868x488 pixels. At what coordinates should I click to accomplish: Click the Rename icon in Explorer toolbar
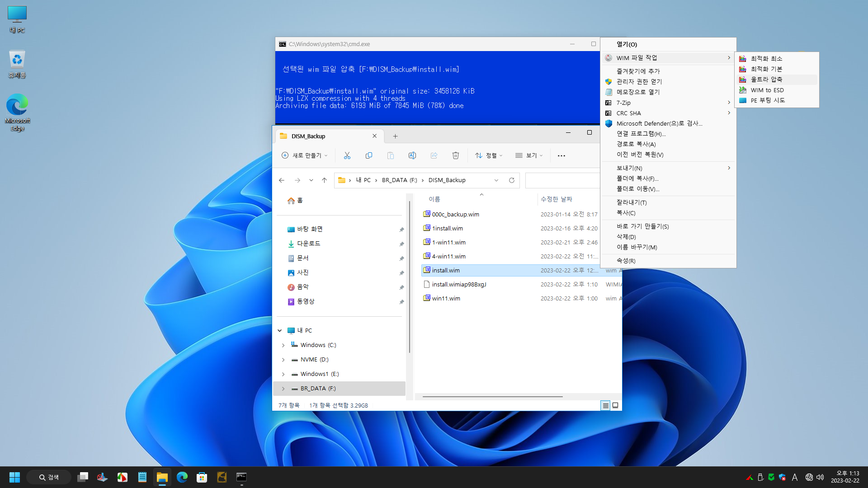[x=412, y=155]
